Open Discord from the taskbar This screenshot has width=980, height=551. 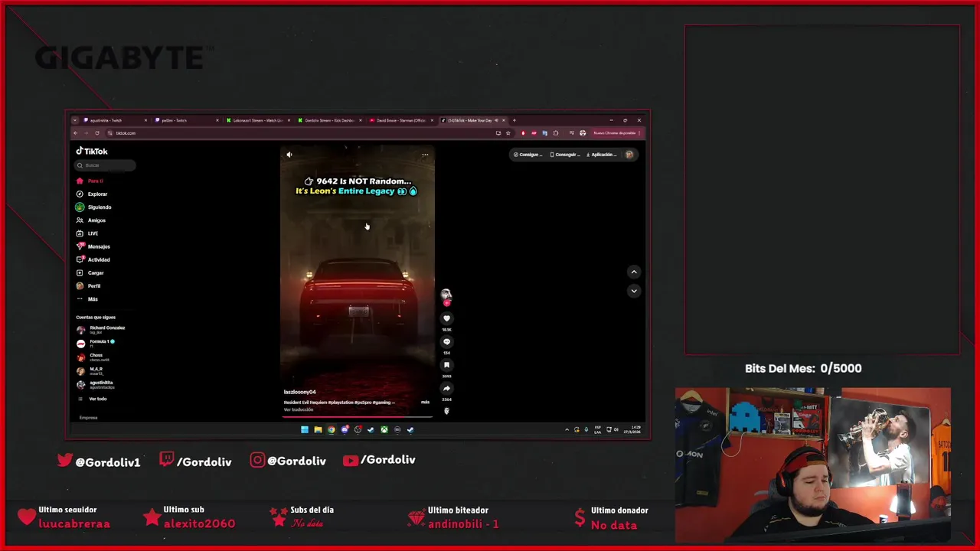click(345, 430)
